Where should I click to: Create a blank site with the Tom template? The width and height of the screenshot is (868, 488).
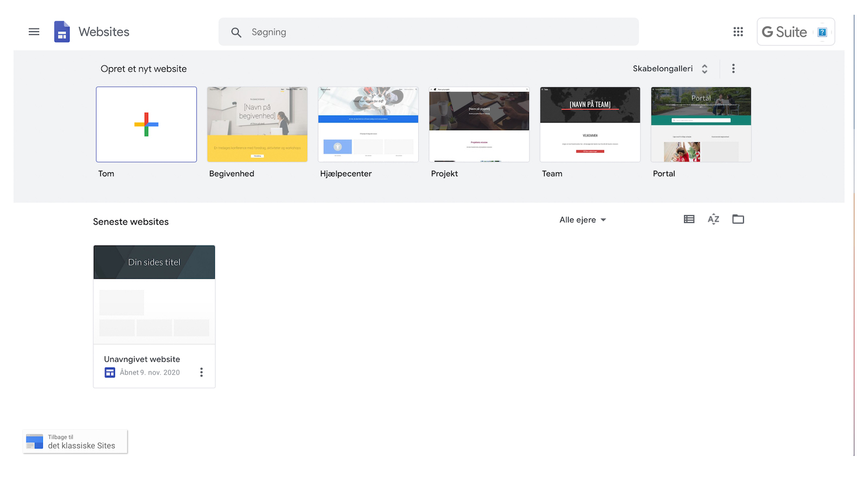[146, 124]
